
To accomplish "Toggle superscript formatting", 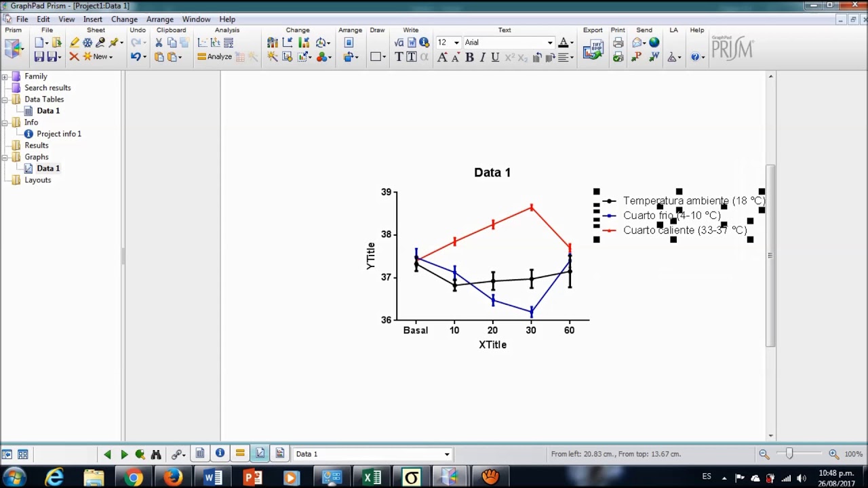I will point(509,58).
